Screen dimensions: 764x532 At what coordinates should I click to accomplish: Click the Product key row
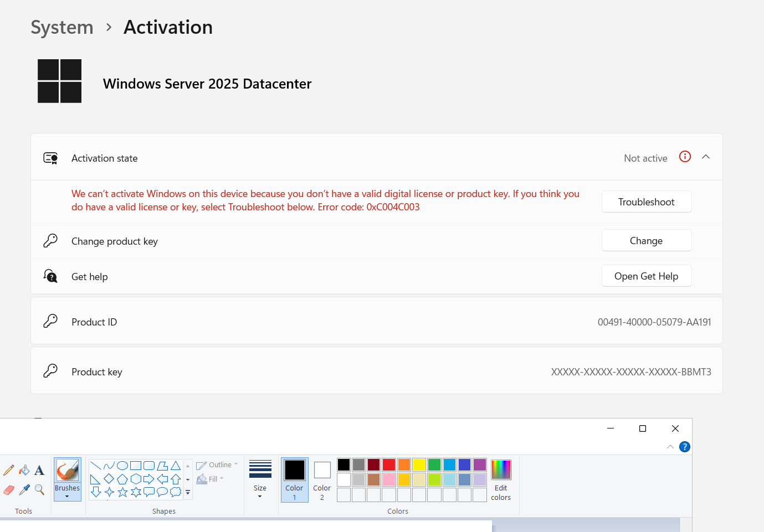click(377, 371)
